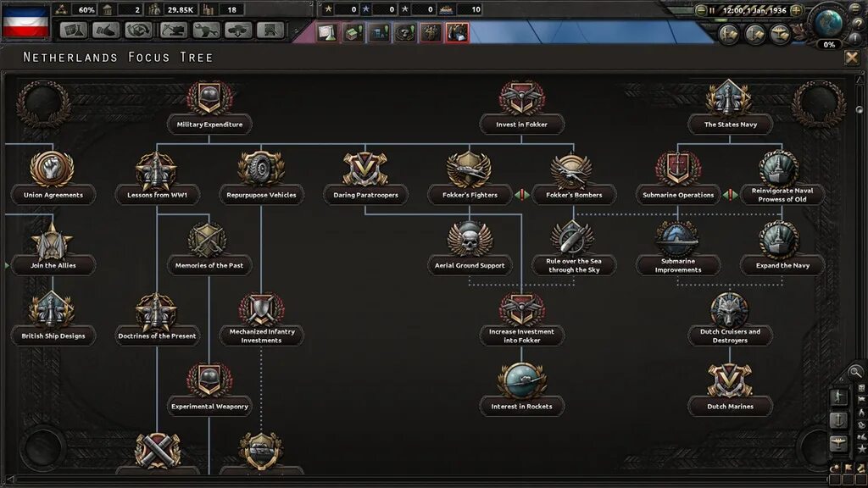Choose Reinvigorate Naval Prowess of Old focus

(782, 178)
